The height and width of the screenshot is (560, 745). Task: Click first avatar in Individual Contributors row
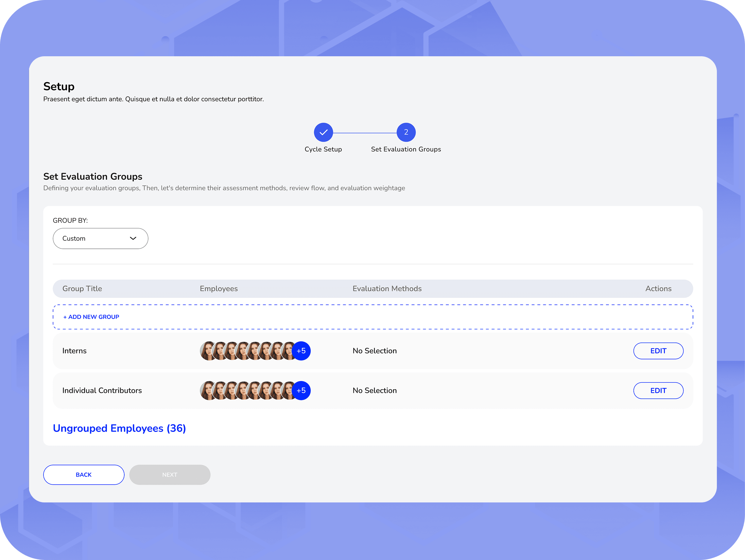click(x=207, y=391)
